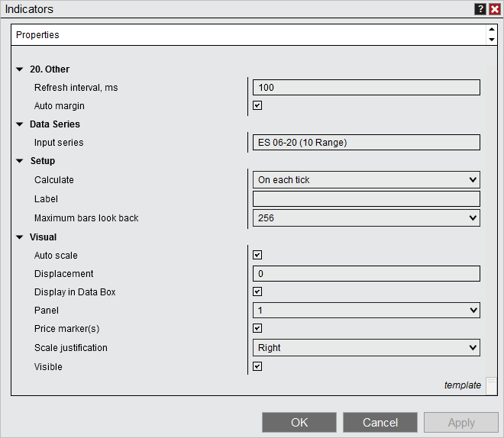Open the Panel dropdown
Screen dimensions: 504x438
366,311
